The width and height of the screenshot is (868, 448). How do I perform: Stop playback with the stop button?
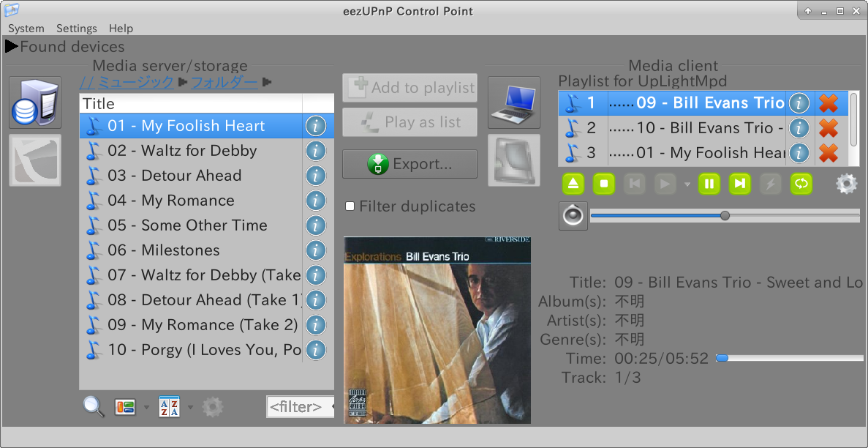[x=603, y=184]
